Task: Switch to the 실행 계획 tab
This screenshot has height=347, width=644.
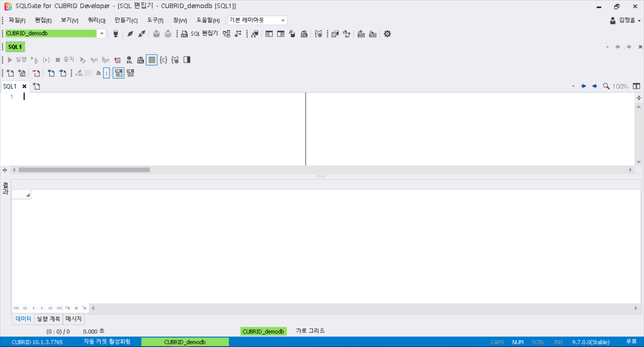Action: click(48, 319)
